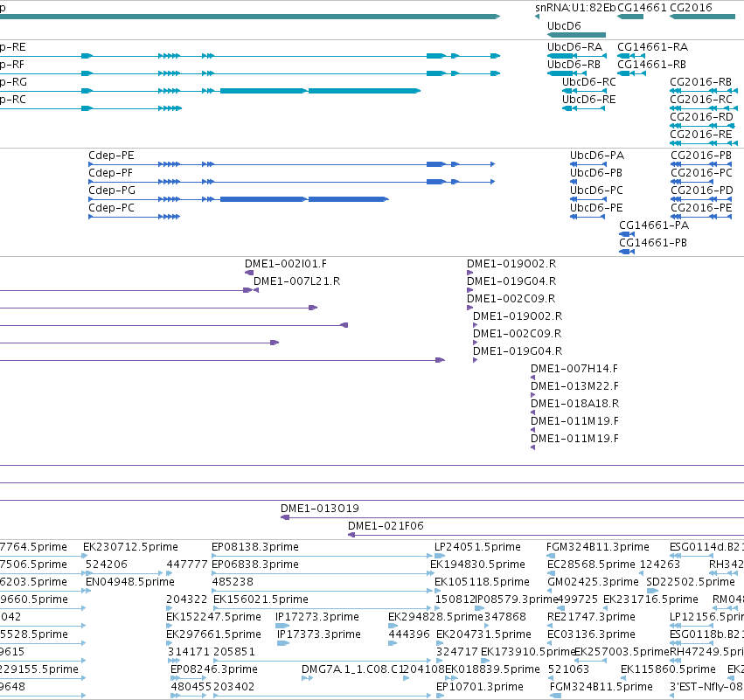The height and width of the screenshot is (700, 744).
Task: Click the CG14661-RB transcript label
Action: [651, 65]
